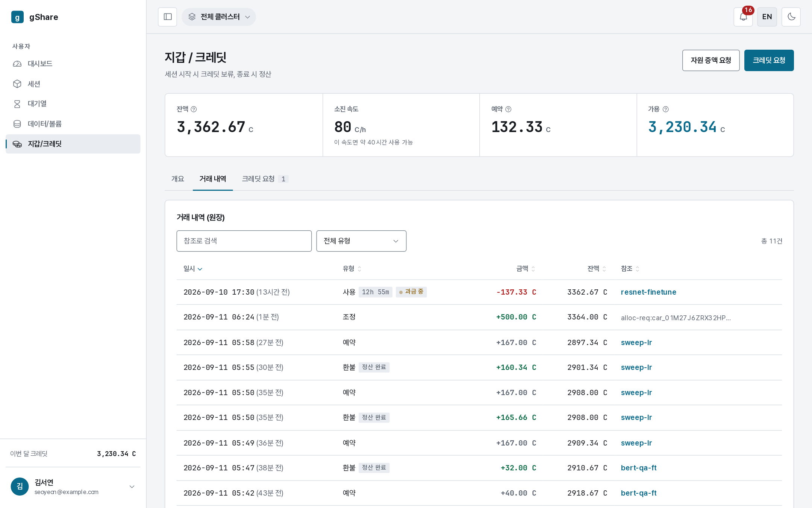812x508 pixels.
Task: Open sweep-lr link in 05:58 row
Action: [636, 342]
